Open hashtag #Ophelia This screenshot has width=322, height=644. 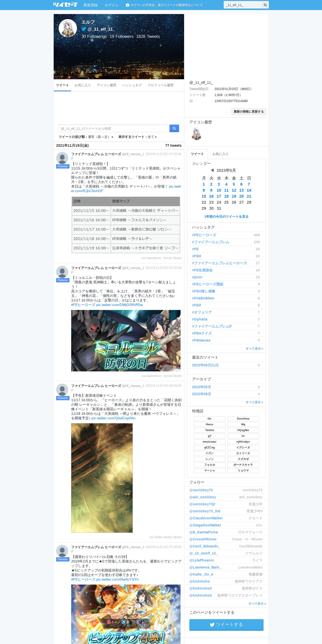(200, 319)
